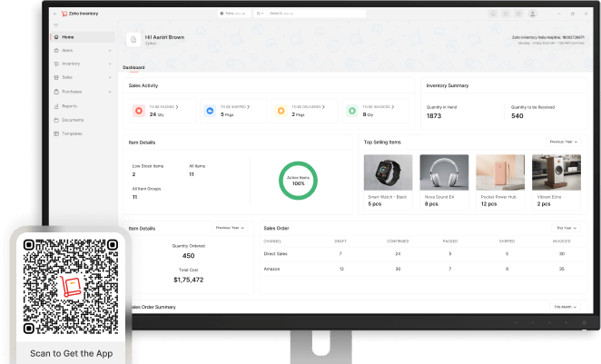Open the search filter dropdown arrow
This screenshot has height=364, width=601.
(x=260, y=14)
